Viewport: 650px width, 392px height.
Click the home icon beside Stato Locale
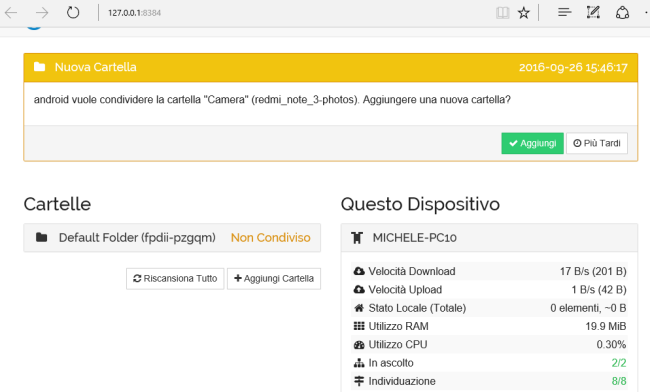pyautogui.click(x=359, y=308)
